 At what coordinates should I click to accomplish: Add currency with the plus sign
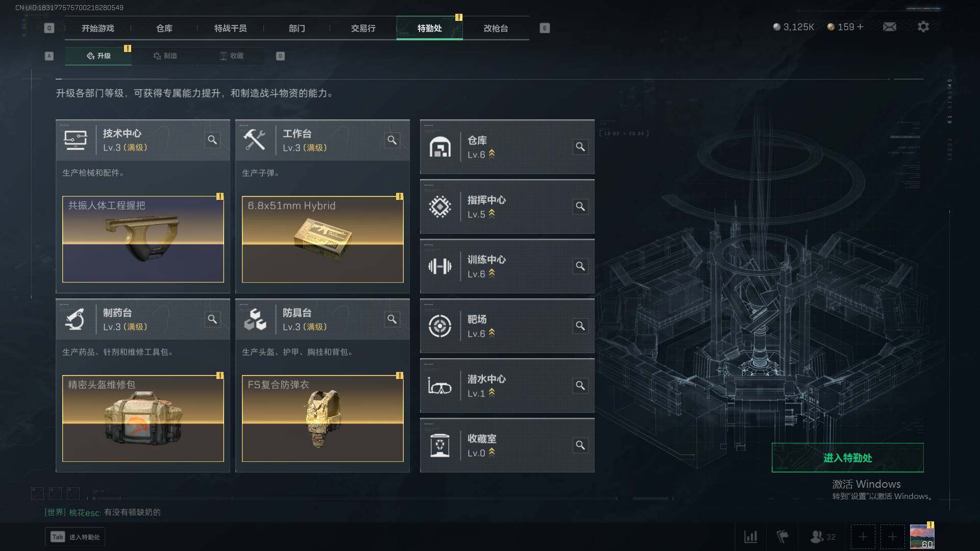click(861, 27)
